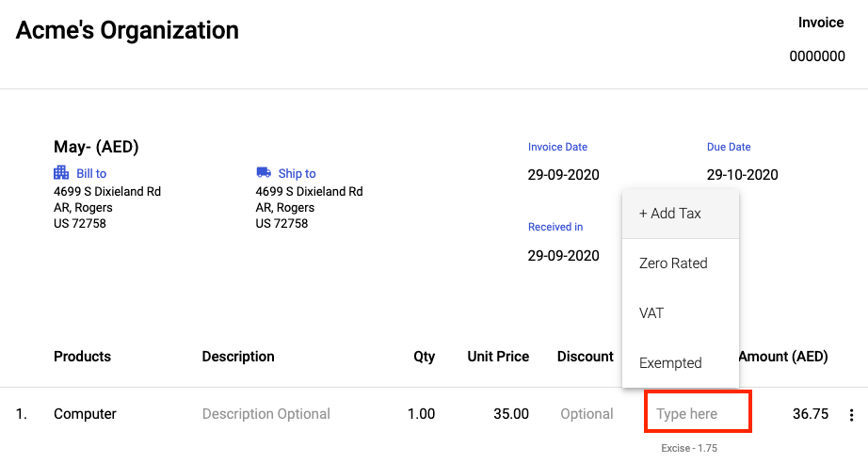Choose Zero Rated from tax list
868x463 pixels.
(673, 263)
